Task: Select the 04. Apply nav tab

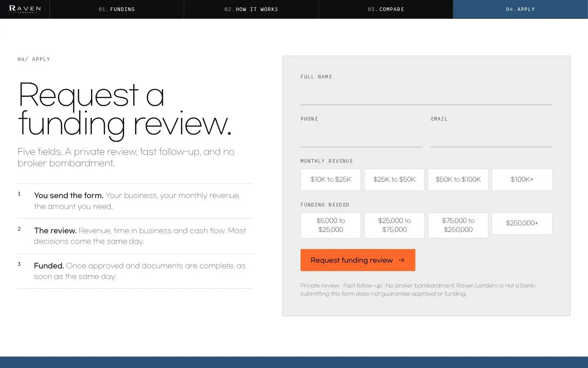Action: [x=520, y=9]
